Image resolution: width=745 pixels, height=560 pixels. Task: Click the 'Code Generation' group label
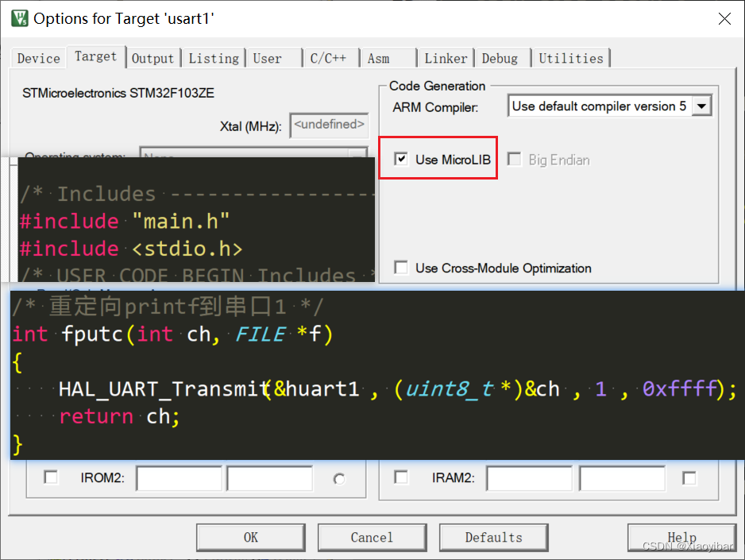tap(437, 86)
